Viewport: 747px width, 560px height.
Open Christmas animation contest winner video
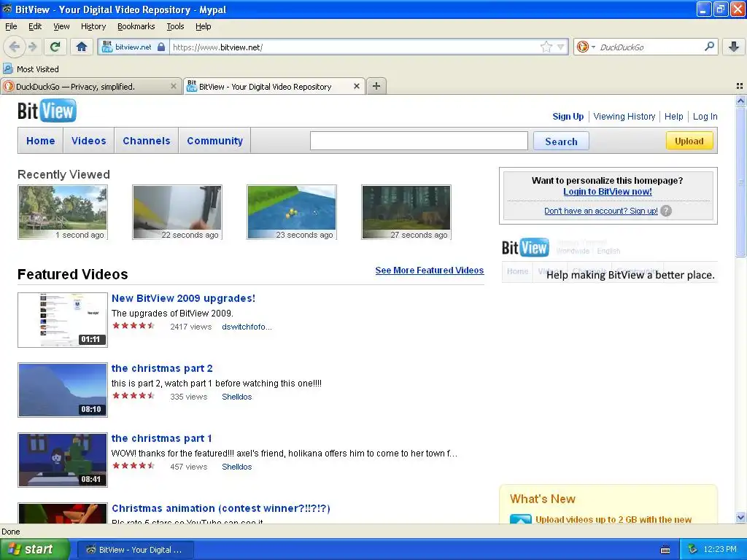(220, 508)
